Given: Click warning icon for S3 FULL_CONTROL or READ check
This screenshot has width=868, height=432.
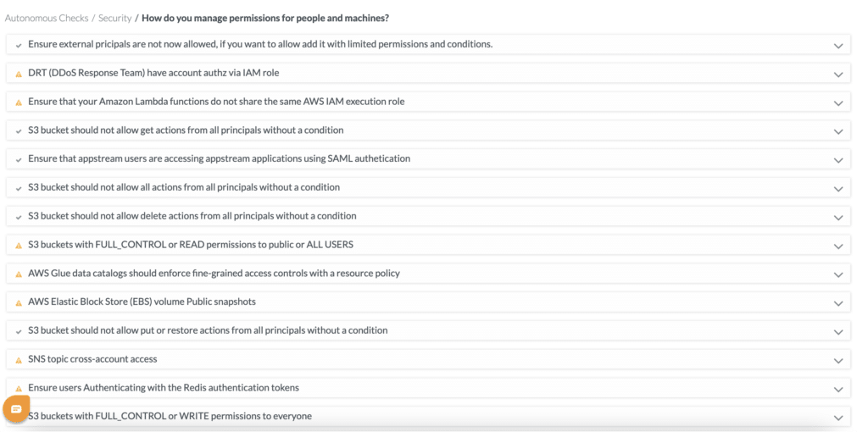Looking at the screenshot, I should 19,246.
